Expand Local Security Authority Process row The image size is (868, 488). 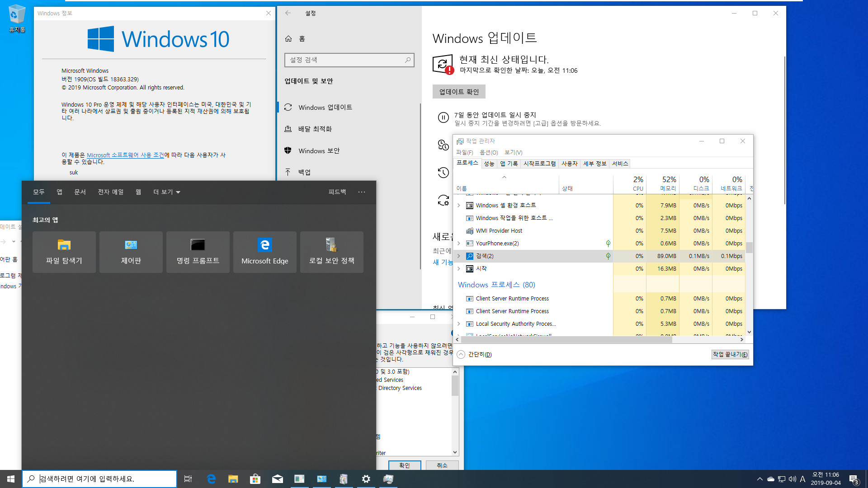(x=459, y=324)
